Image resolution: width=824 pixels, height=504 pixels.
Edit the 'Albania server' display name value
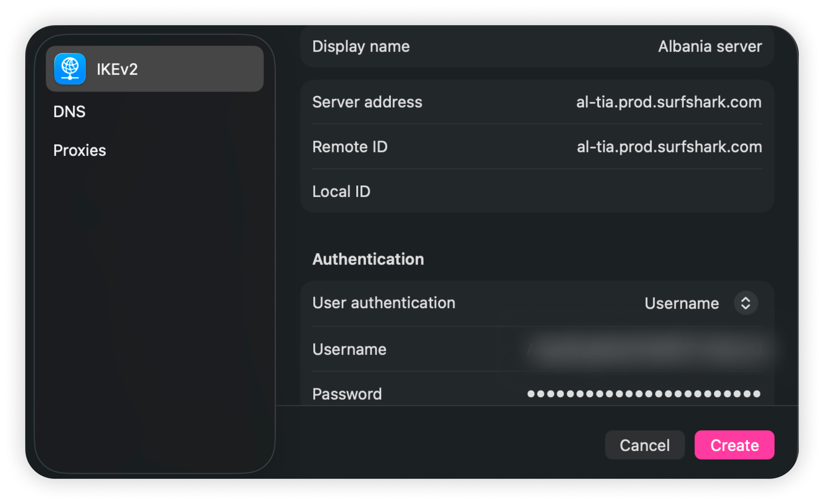pos(709,47)
